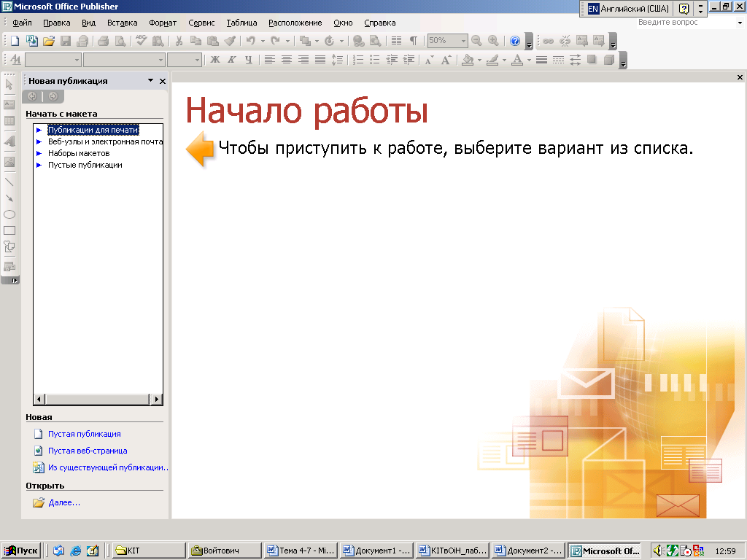Select the Line drawing tool

point(9,182)
